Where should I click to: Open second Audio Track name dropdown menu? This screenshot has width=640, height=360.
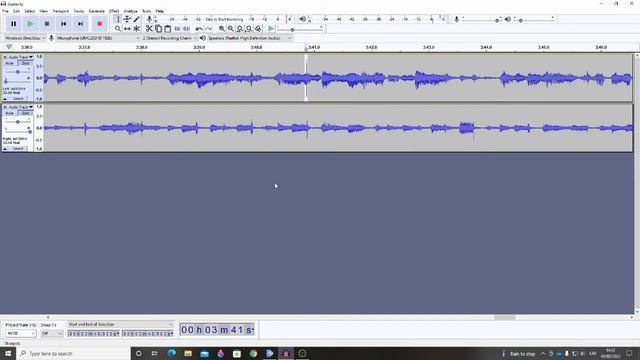coord(21,107)
